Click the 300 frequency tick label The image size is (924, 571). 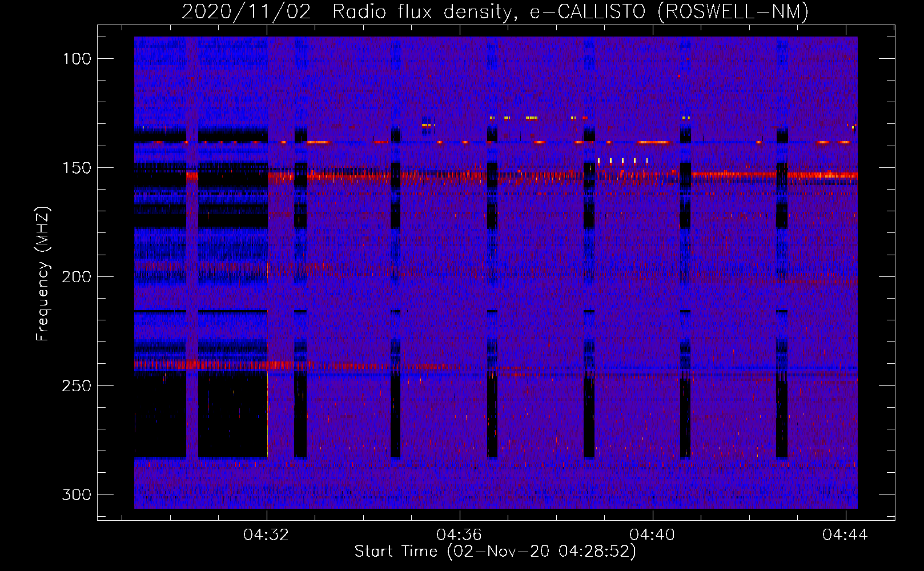coord(77,494)
